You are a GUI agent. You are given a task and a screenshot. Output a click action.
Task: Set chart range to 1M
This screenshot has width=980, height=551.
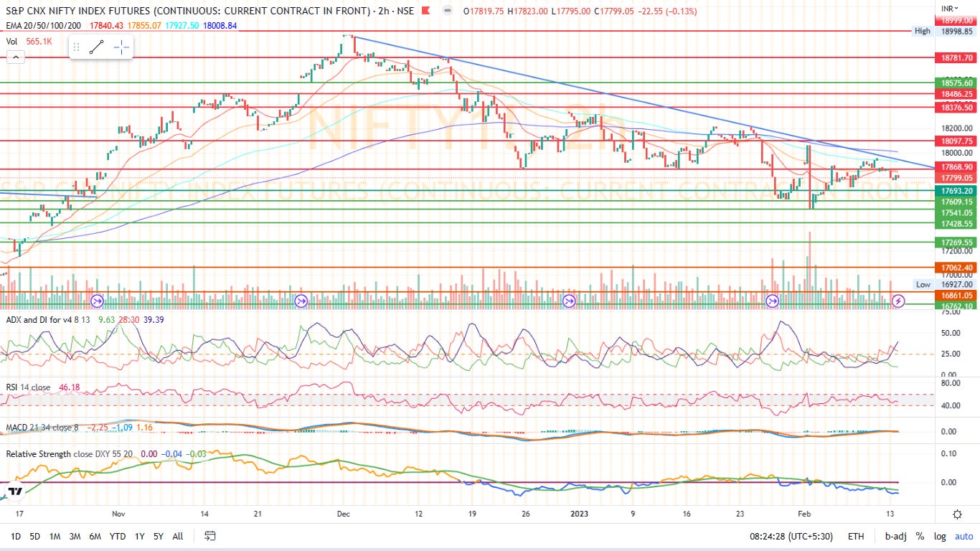[x=55, y=536]
